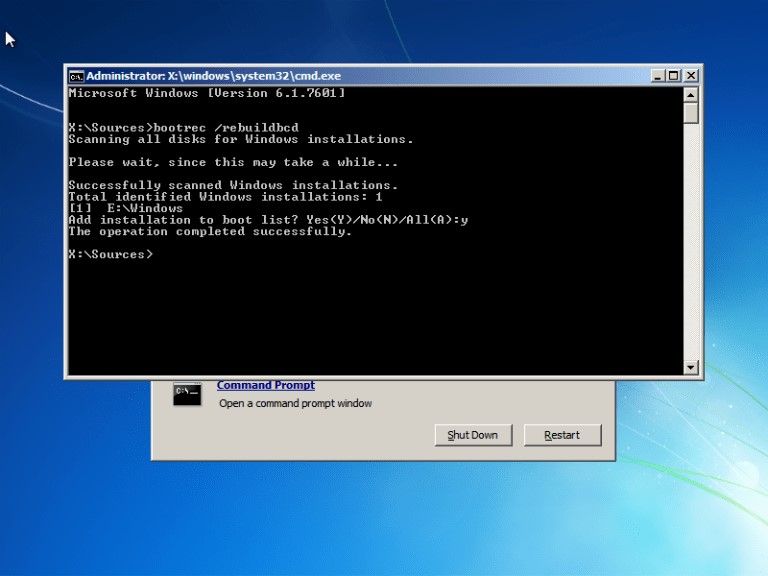Viewport: 768px width, 576px height.
Task: Click the Restart button
Action: click(562, 435)
